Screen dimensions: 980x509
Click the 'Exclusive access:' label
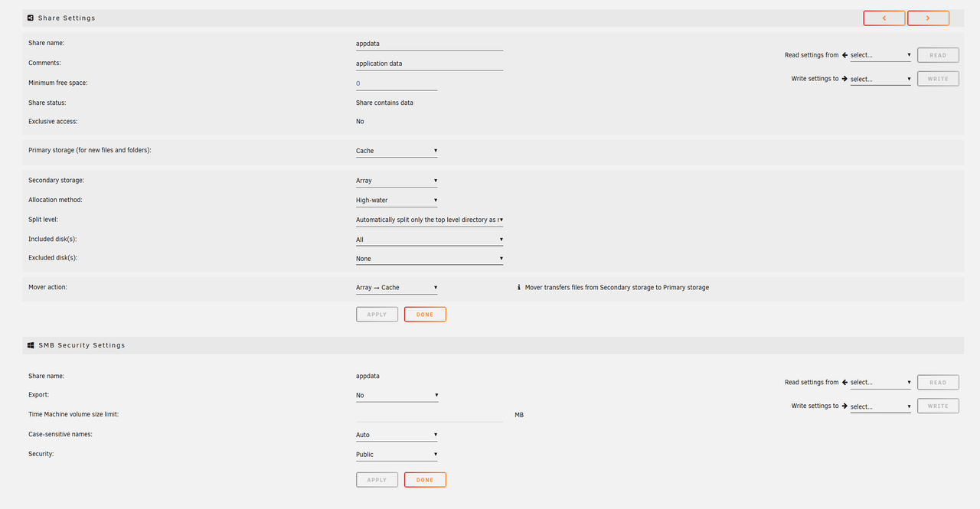click(53, 122)
